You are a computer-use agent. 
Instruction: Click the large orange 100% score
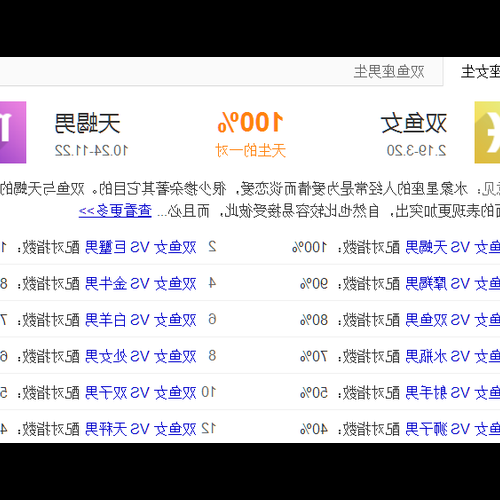[250, 122]
